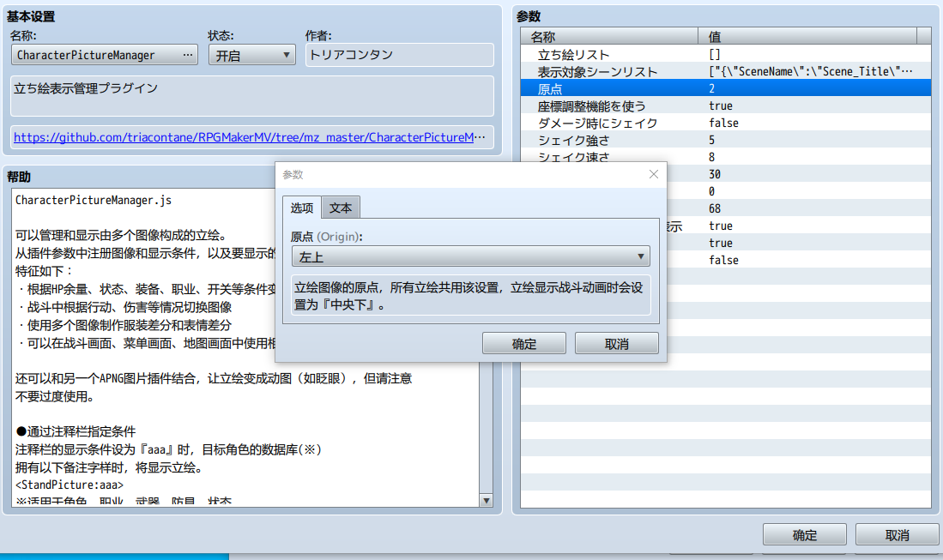Select the シェイク強さ parameter row
Image resolution: width=943 pixels, height=560 pixels.
725,140
